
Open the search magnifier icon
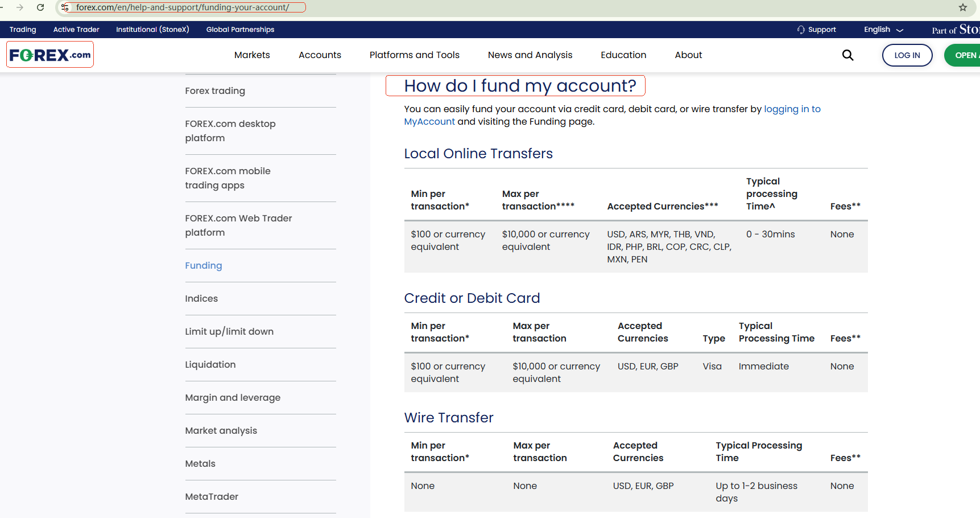[847, 55]
